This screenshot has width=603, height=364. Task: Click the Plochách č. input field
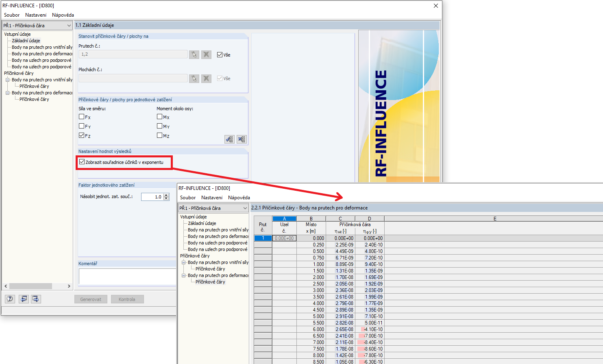tap(133, 78)
